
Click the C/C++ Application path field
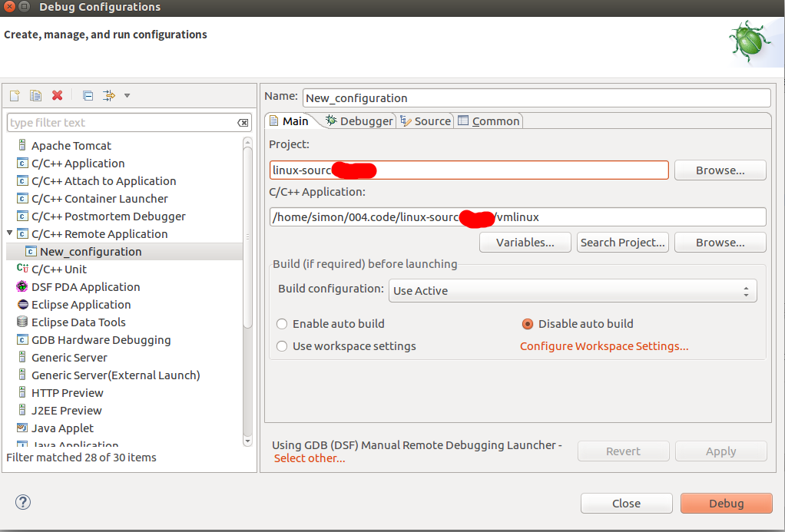(518, 216)
